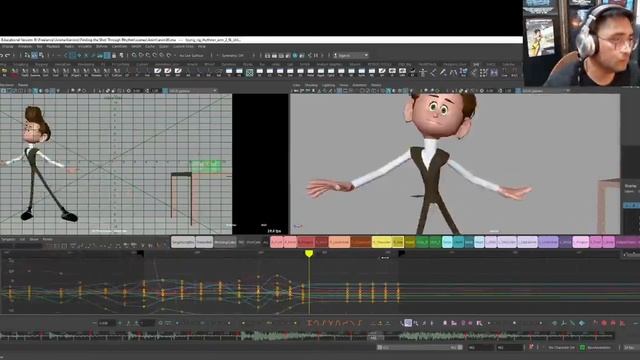Open the renderer dropdown in left viewport toolbar
The image size is (640, 360).
coord(193,91)
